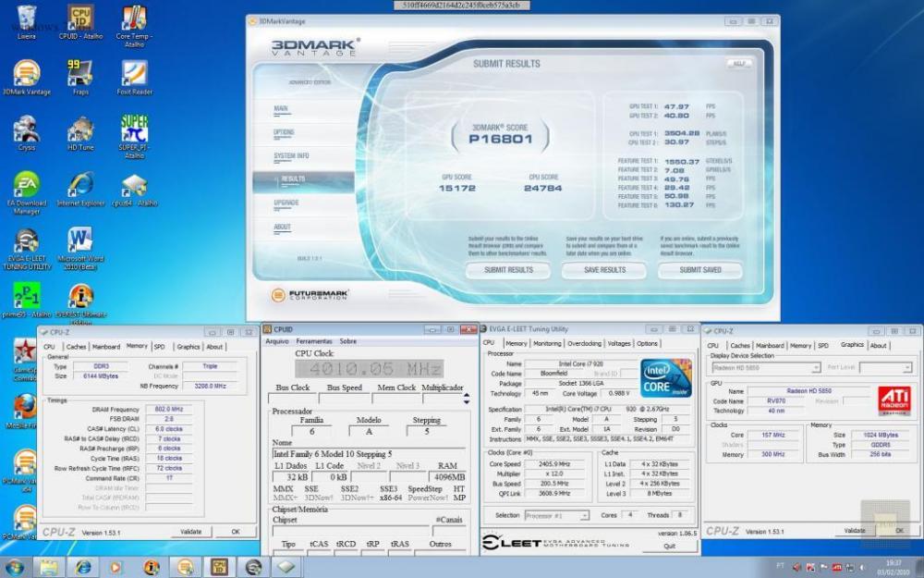Click Quit in the E-LEET utility
Image resolution: width=924 pixels, height=578 pixels.
669,546
